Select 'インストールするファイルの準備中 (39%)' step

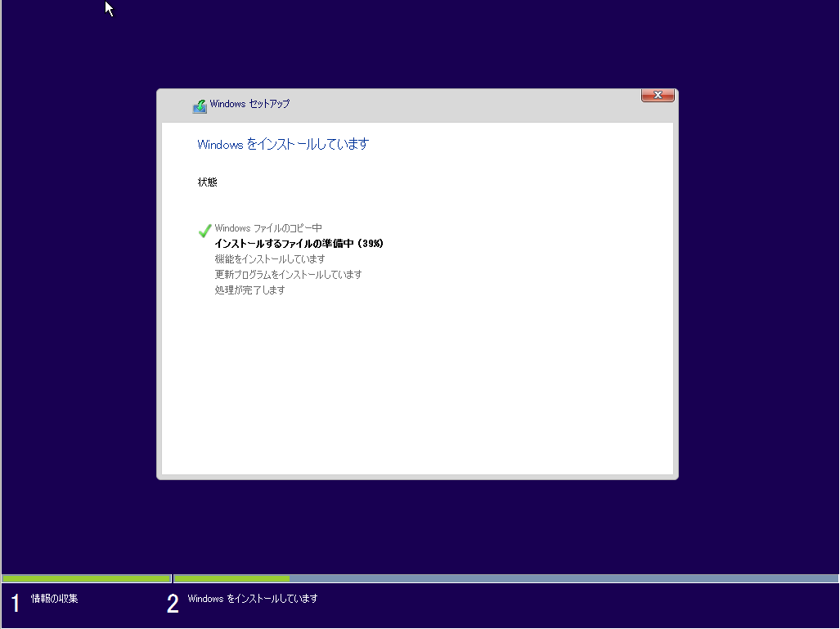pos(299,244)
